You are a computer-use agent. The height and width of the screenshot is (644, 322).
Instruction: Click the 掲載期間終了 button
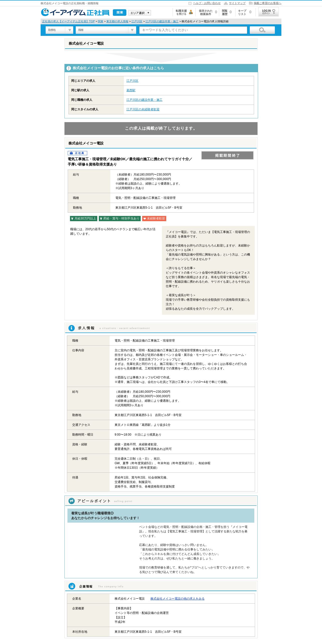[x=227, y=155]
